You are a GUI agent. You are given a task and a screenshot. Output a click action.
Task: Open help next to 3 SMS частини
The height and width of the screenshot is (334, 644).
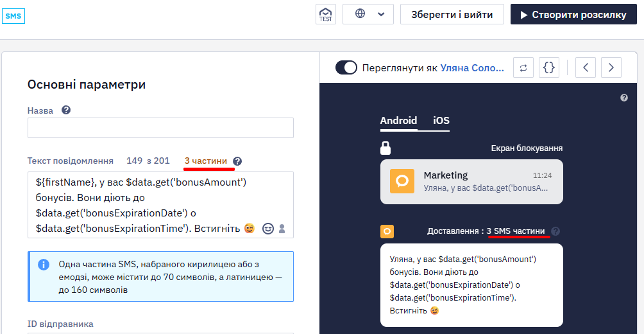click(555, 231)
